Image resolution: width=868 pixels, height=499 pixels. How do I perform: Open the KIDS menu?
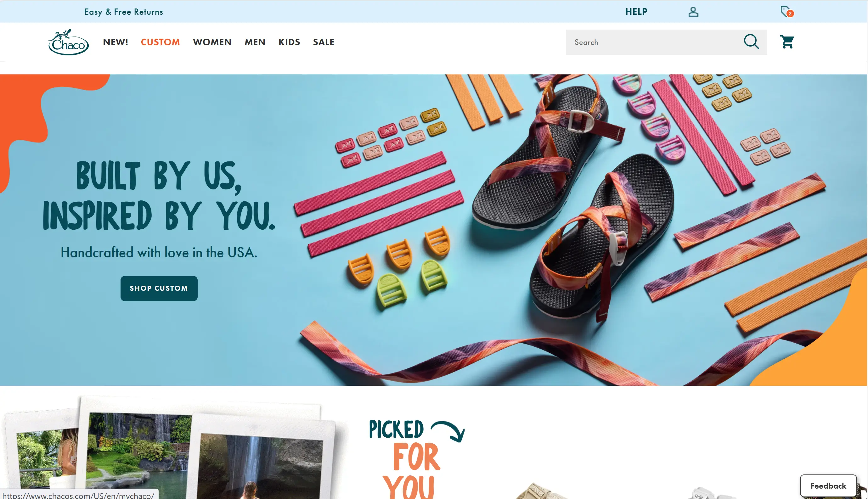tap(289, 42)
